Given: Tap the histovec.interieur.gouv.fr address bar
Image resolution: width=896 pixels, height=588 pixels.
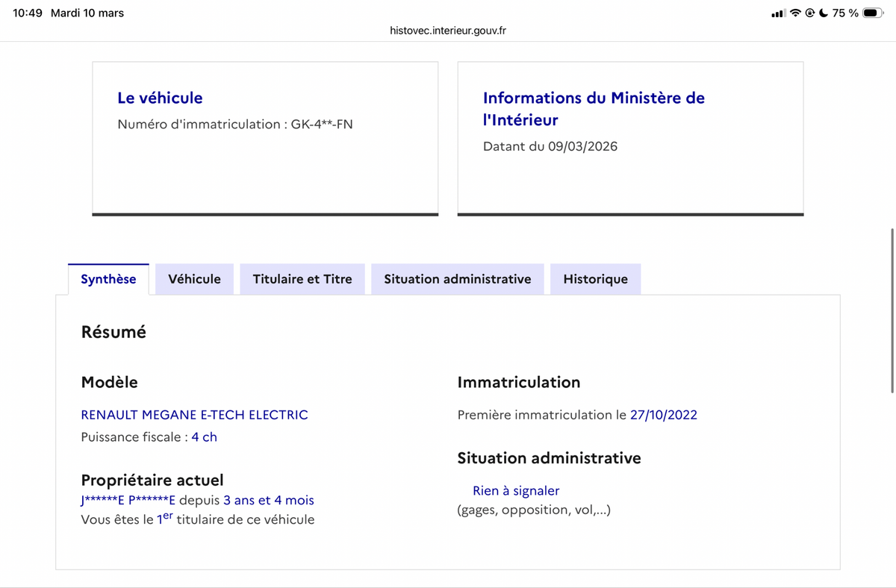Looking at the screenshot, I should 448,31.
